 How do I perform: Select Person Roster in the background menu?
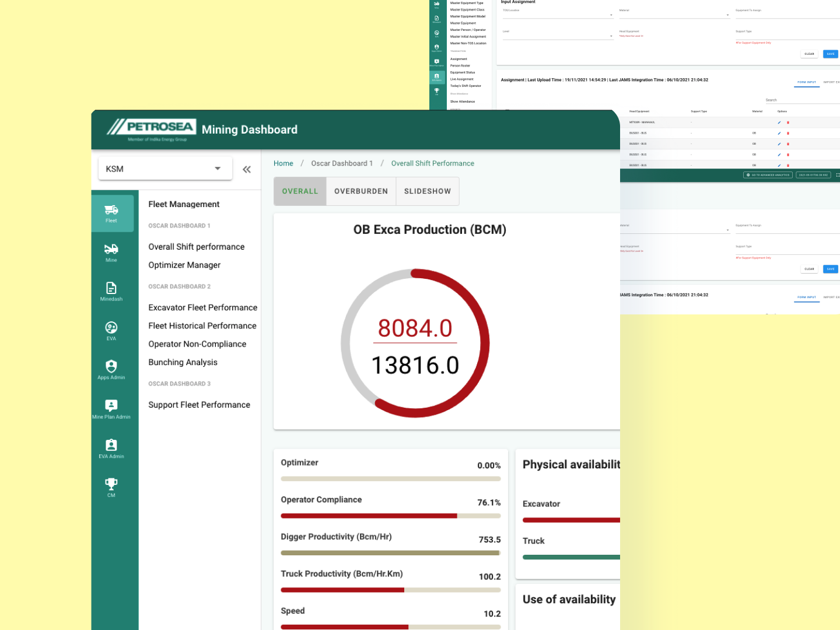460,66
